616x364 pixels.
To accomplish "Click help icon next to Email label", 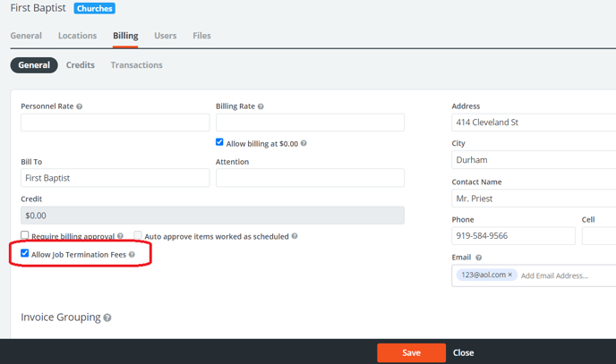I will coord(479,258).
